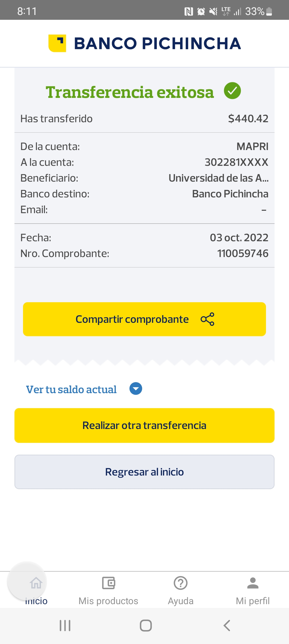Switch to the Mis productos tab label
This screenshot has height=644, width=289.
point(108,601)
